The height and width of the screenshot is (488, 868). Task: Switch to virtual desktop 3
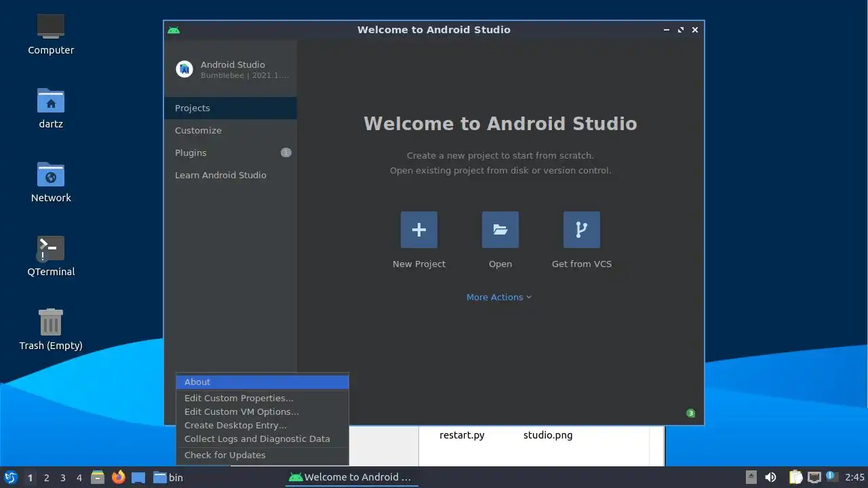pos(62,477)
